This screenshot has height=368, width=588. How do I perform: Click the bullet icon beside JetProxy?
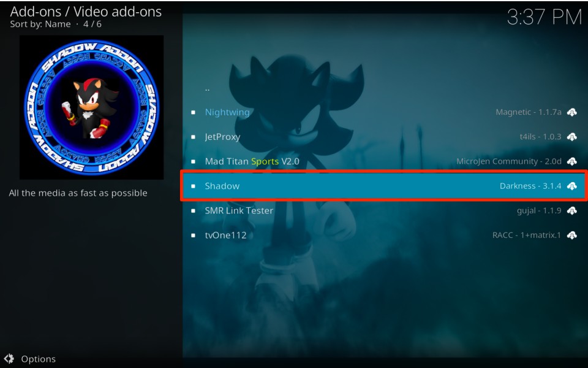[x=193, y=137]
